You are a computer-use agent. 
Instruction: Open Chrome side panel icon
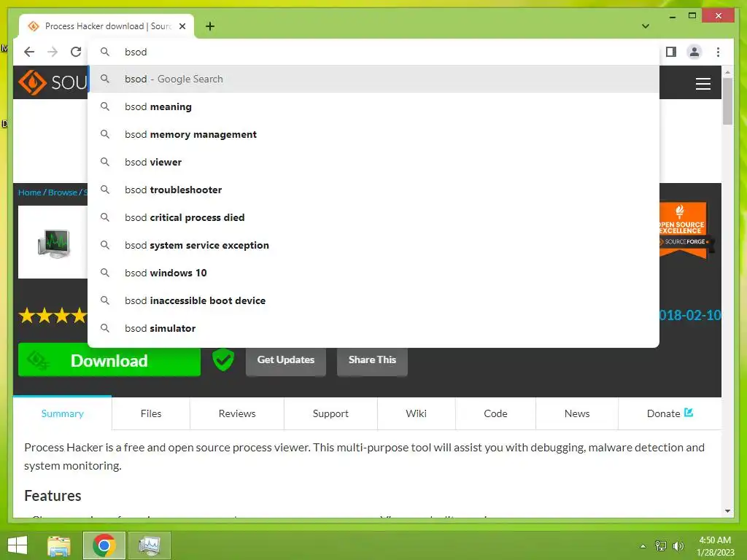[x=671, y=52]
